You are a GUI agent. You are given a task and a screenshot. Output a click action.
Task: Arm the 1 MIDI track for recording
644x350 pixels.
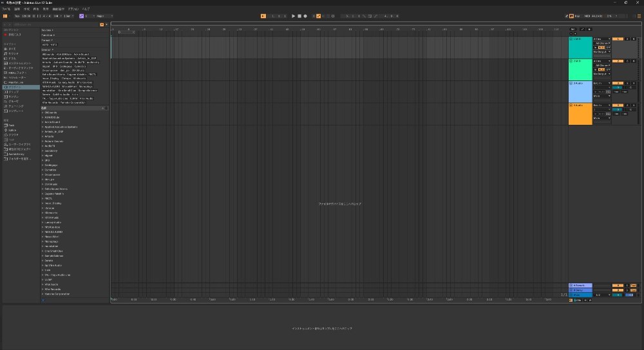click(x=634, y=39)
